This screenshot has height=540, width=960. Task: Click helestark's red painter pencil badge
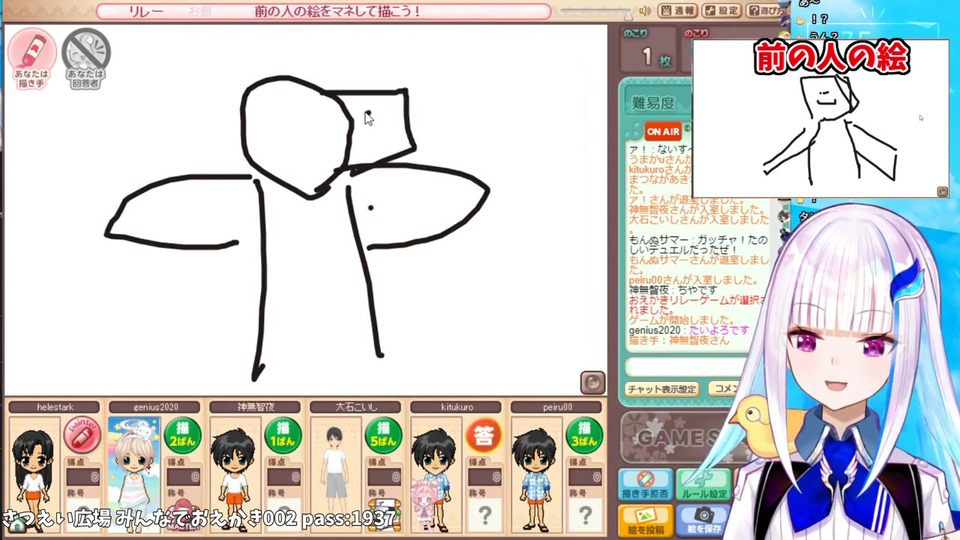pyautogui.click(x=81, y=435)
